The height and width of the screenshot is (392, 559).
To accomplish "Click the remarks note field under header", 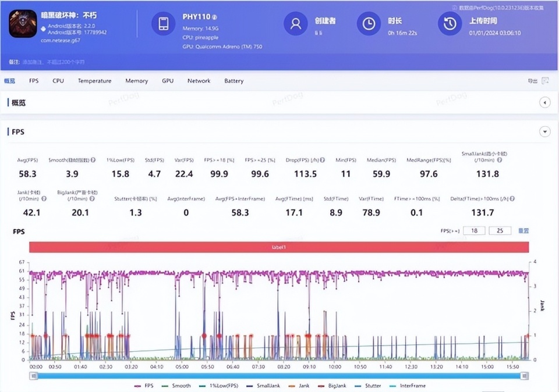I will pyautogui.click(x=47, y=62).
